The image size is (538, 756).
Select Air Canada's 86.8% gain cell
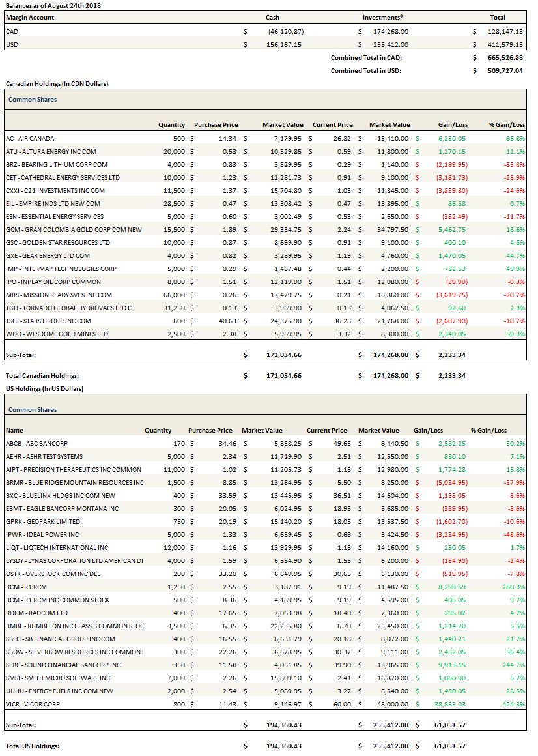(515, 138)
